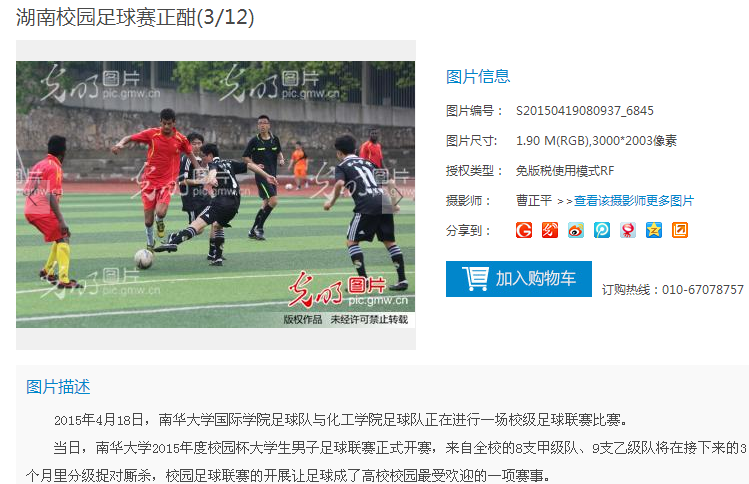
Task: Click the title 湖南校园足球赛正酣(3/12)
Action: click(x=135, y=17)
